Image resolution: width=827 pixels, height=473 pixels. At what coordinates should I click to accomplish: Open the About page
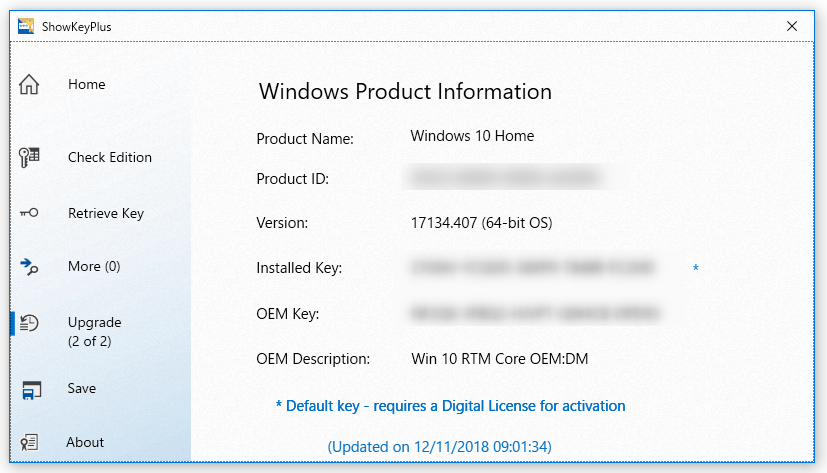(x=85, y=442)
